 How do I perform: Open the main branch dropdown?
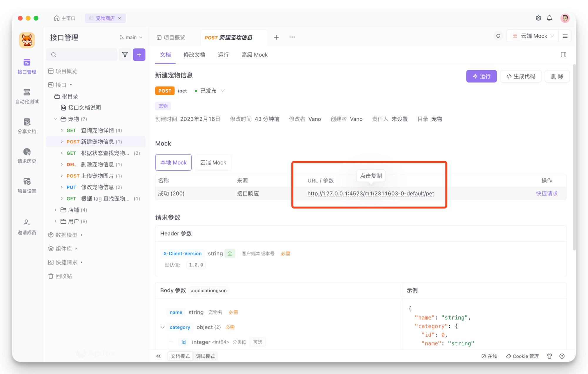(x=131, y=37)
